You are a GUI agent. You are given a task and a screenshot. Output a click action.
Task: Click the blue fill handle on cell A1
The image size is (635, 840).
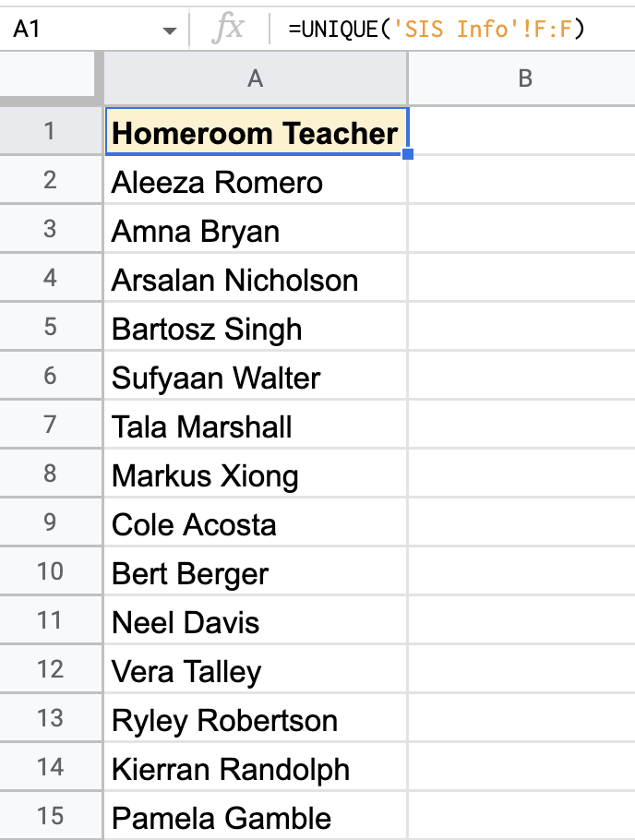[x=408, y=155]
